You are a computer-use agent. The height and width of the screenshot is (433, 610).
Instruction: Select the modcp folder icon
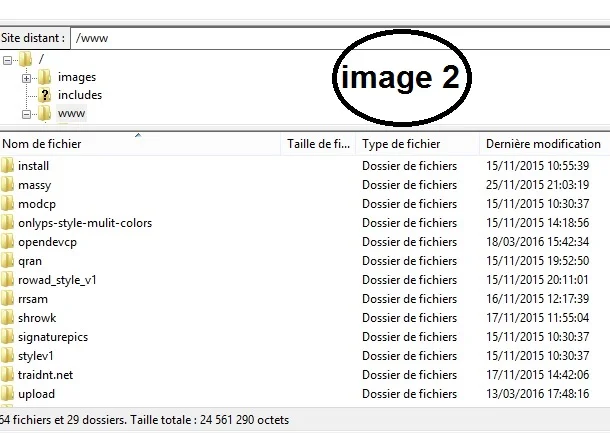pyautogui.click(x=7, y=204)
